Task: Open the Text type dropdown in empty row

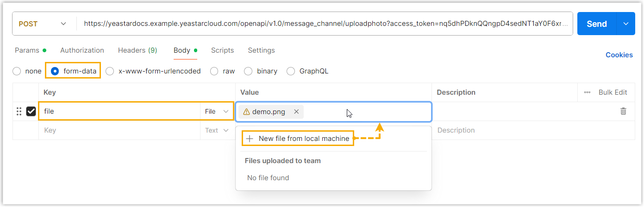Action: pos(217,130)
